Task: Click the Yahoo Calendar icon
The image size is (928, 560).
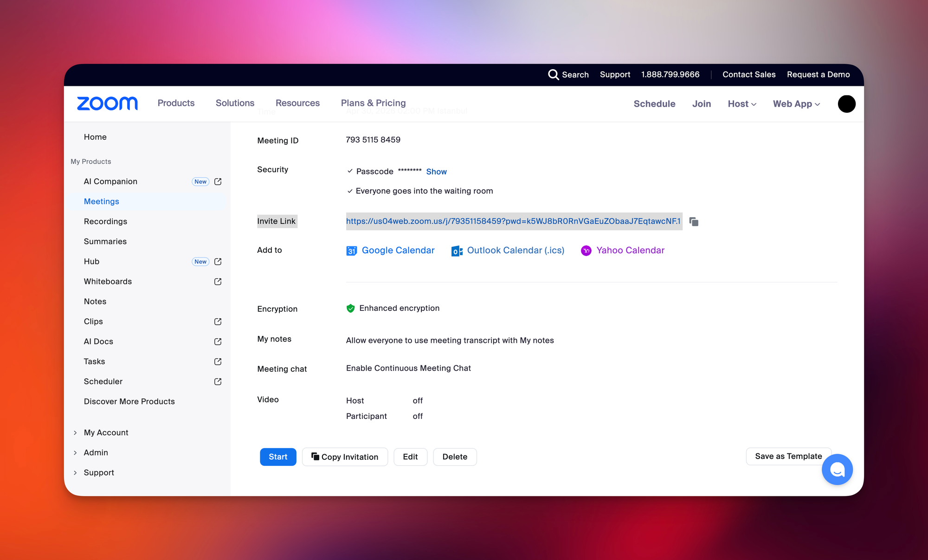Action: tap(586, 251)
